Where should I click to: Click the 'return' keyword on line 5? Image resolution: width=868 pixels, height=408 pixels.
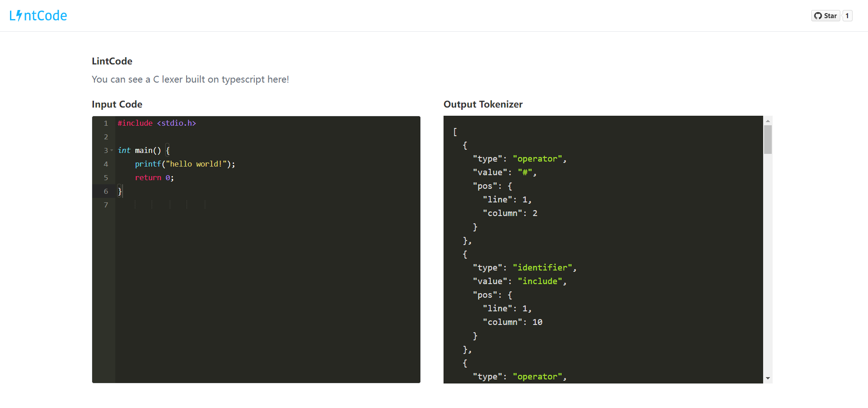pyautogui.click(x=148, y=177)
